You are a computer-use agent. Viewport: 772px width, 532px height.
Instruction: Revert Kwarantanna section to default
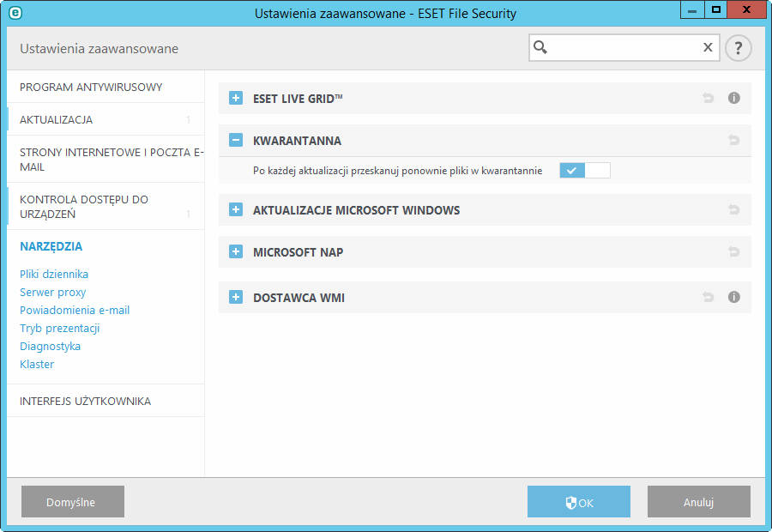733,141
